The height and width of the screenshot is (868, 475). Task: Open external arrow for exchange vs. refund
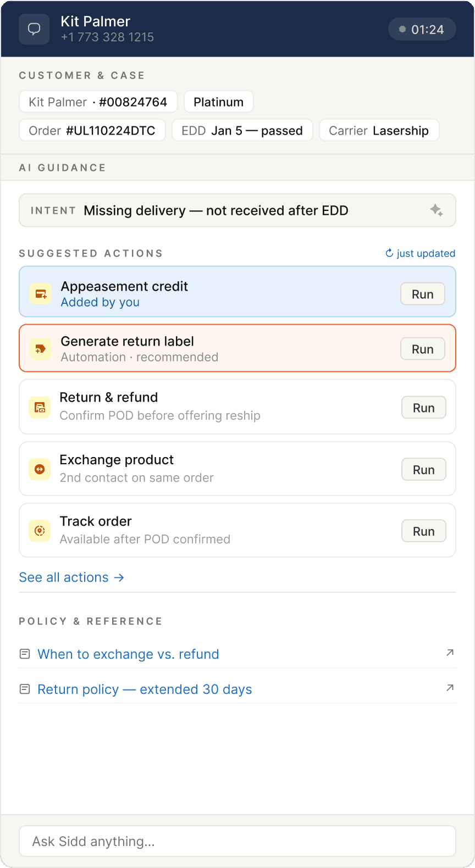tap(450, 653)
